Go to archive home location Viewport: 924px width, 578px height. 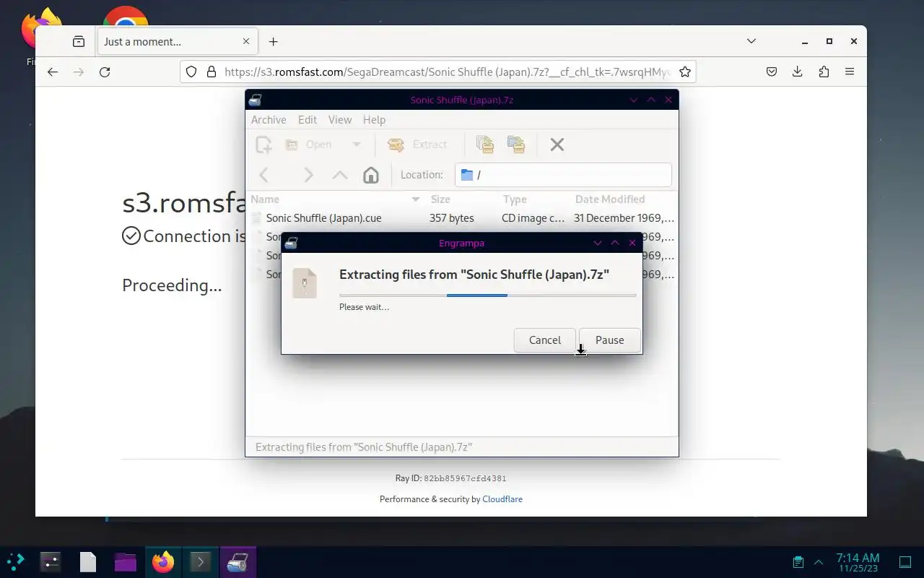(x=370, y=175)
